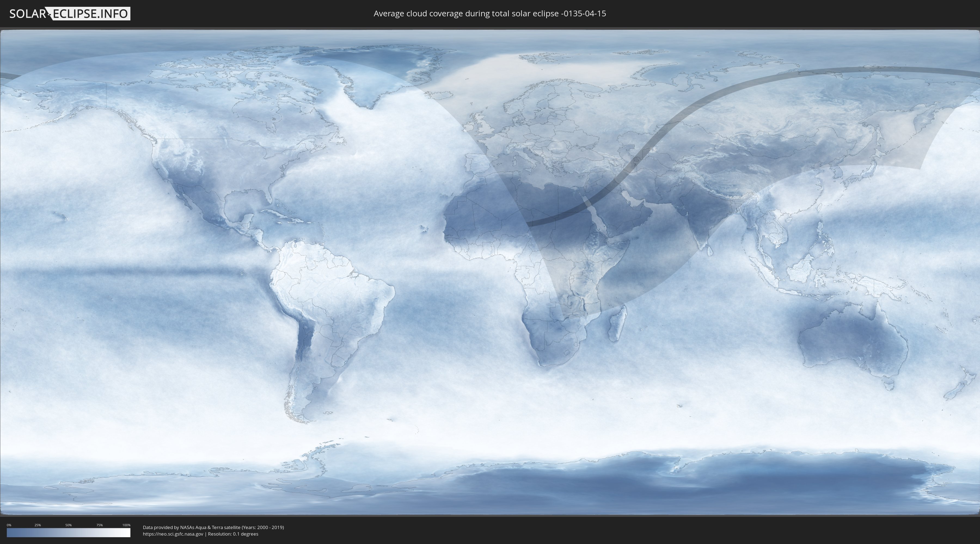
Task: Click the cloud coverage color gradient legend bar
Action: point(69,533)
